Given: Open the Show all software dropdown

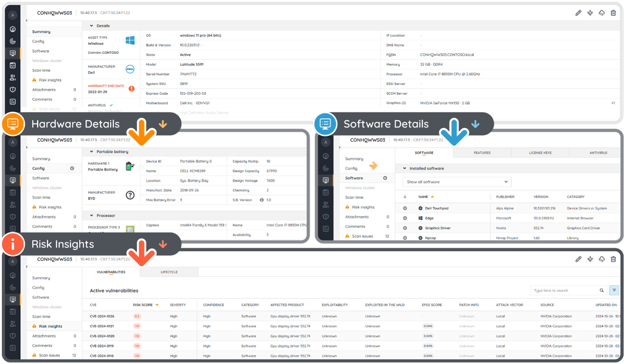Looking at the screenshot, I should [456, 182].
